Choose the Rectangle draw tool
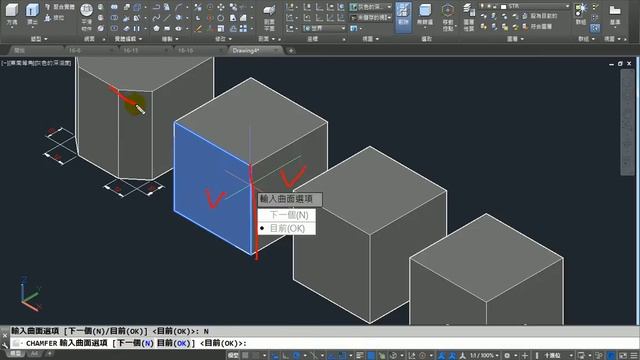Image resolution: width=640 pixels, height=360 pixels. (167, 29)
